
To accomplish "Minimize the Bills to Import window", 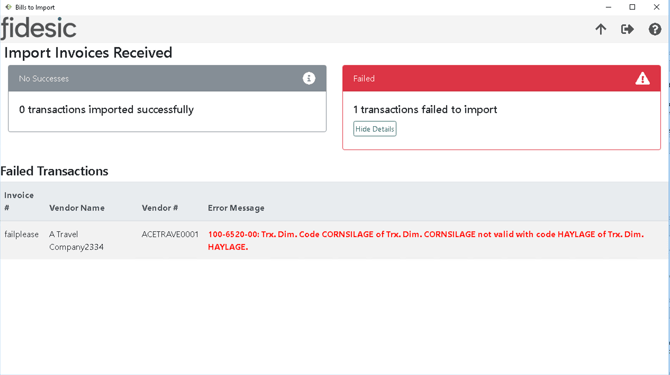I will coord(608,7).
